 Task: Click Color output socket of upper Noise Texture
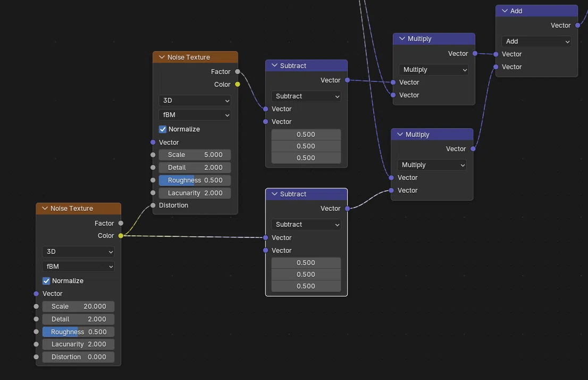tap(237, 84)
